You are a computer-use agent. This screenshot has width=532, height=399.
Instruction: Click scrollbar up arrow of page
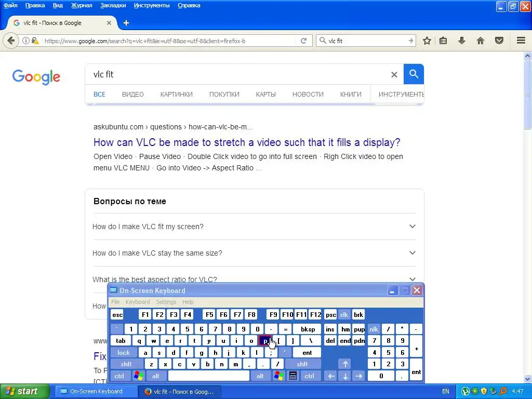tap(528, 56)
